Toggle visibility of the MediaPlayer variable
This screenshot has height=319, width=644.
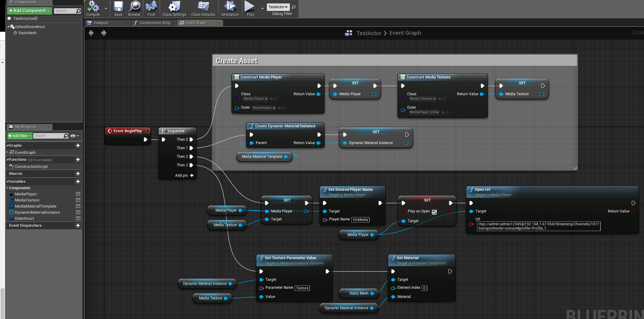[78, 194]
